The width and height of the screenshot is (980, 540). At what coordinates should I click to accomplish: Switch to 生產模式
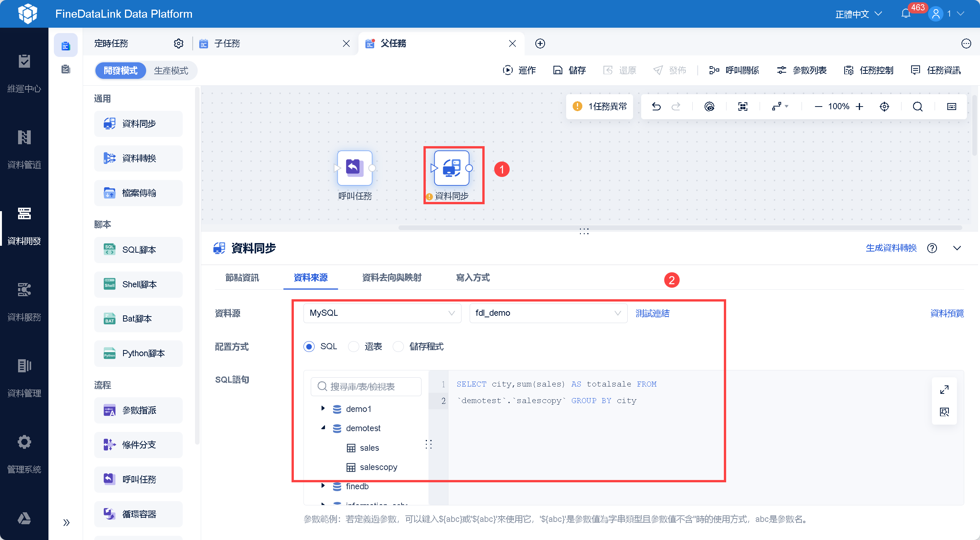[x=171, y=70]
